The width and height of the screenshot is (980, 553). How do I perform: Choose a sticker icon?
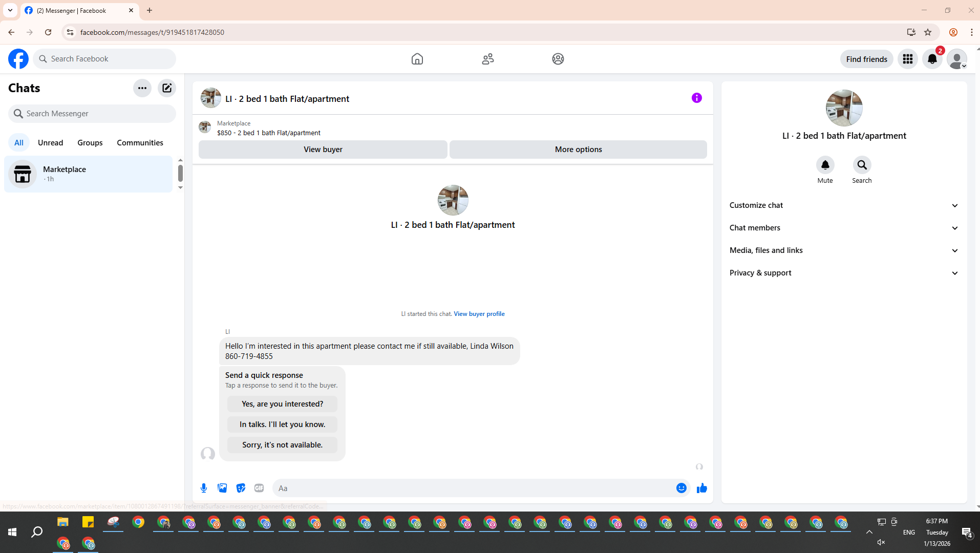[x=241, y=488]
